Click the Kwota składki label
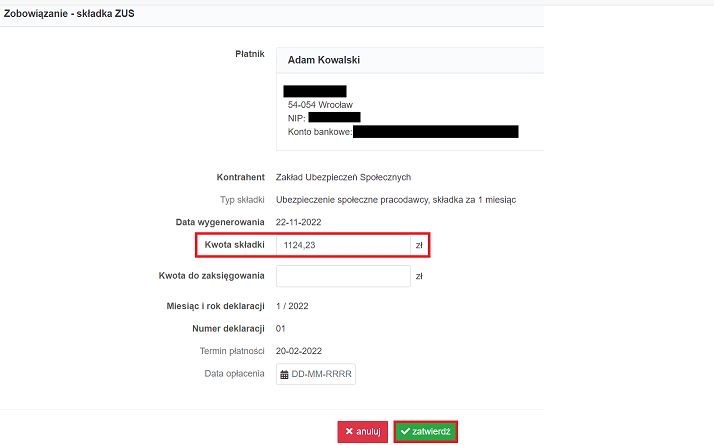This screenshot has height=445, width=714. (x=235, y=245)
